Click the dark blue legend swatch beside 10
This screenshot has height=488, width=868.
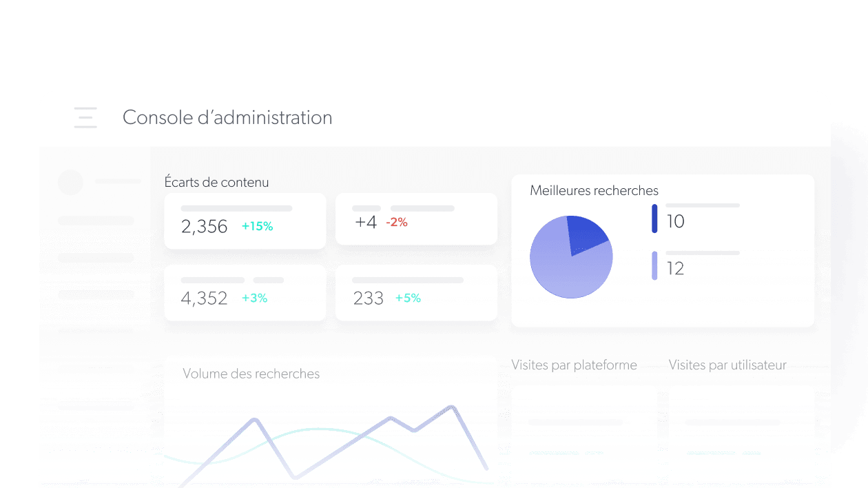(x=654, y=218)
